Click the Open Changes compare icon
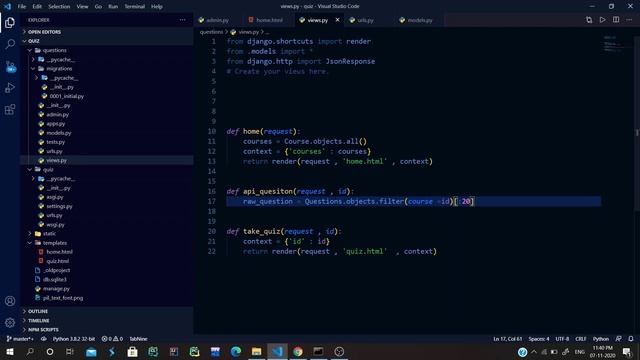Viewport: 640px width, 360px height. point(589,20)
